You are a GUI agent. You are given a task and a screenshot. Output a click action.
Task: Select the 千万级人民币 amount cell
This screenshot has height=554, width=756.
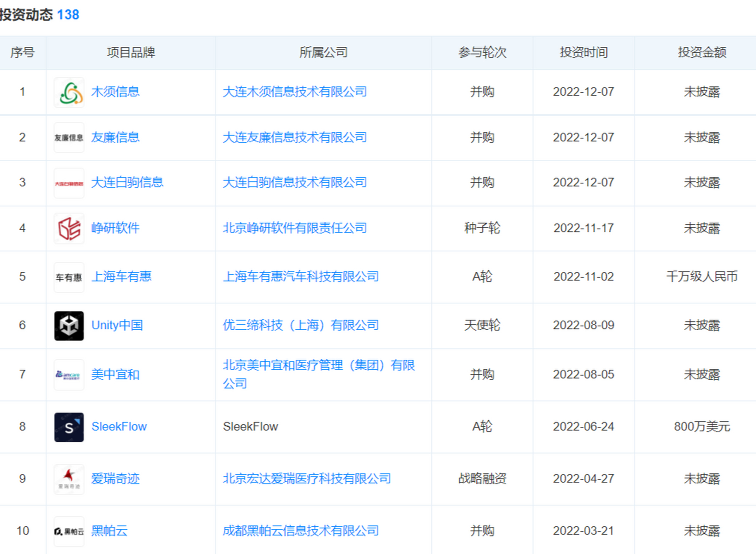702,276
